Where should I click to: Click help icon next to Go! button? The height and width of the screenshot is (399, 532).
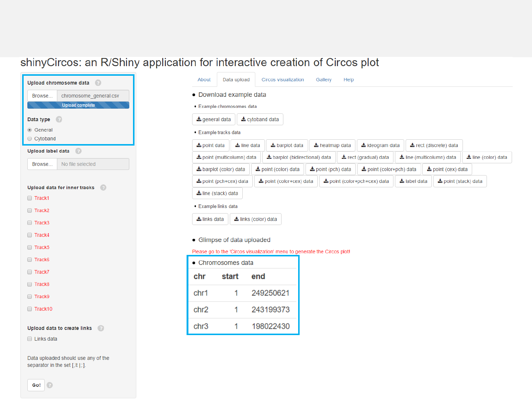[50, 385]
